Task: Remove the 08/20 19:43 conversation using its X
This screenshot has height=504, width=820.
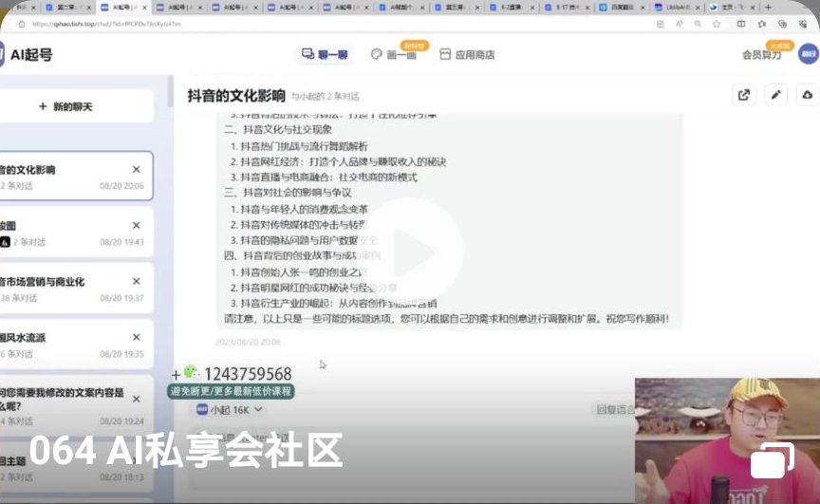Action: pos(136,225)
